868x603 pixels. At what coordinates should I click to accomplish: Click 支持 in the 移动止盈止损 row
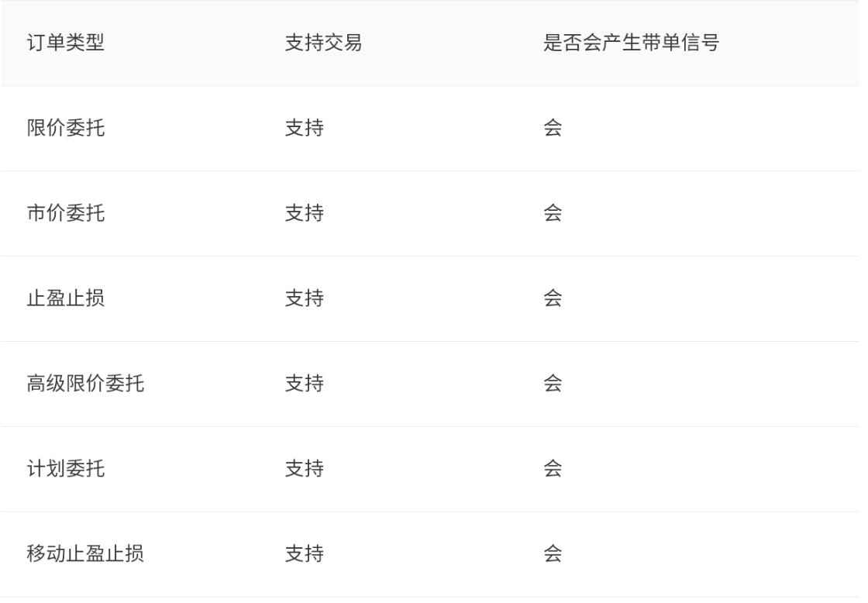coord(304,555)
